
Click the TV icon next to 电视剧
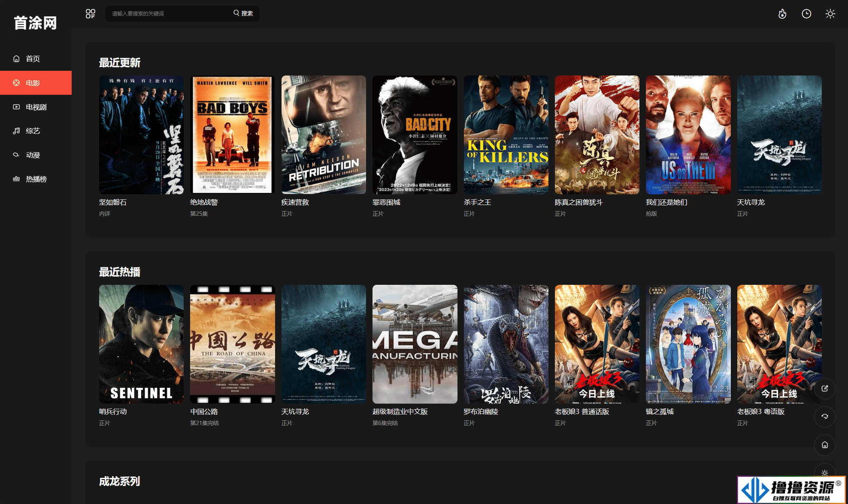point(16,107)
